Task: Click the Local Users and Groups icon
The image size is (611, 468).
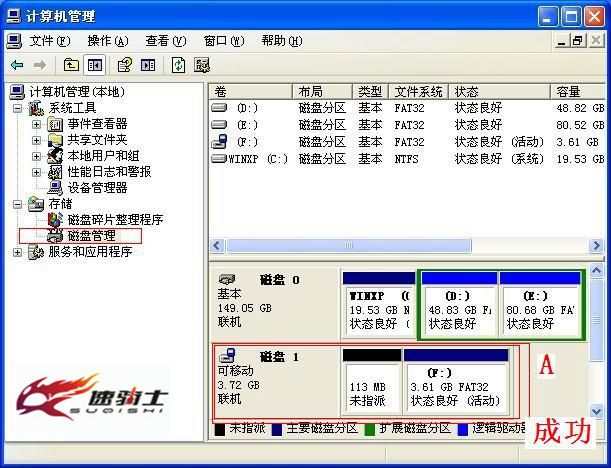Action: (55, 156)
